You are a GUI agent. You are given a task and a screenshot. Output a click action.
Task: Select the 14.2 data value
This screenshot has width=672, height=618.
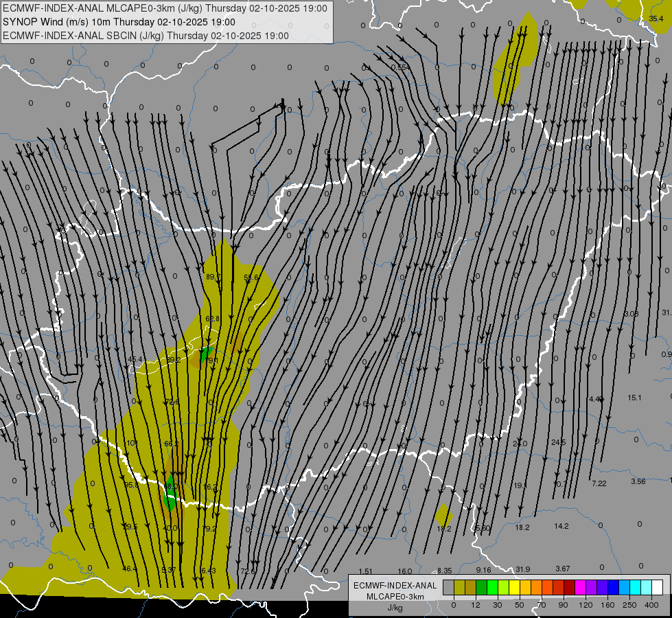point(561,526)
